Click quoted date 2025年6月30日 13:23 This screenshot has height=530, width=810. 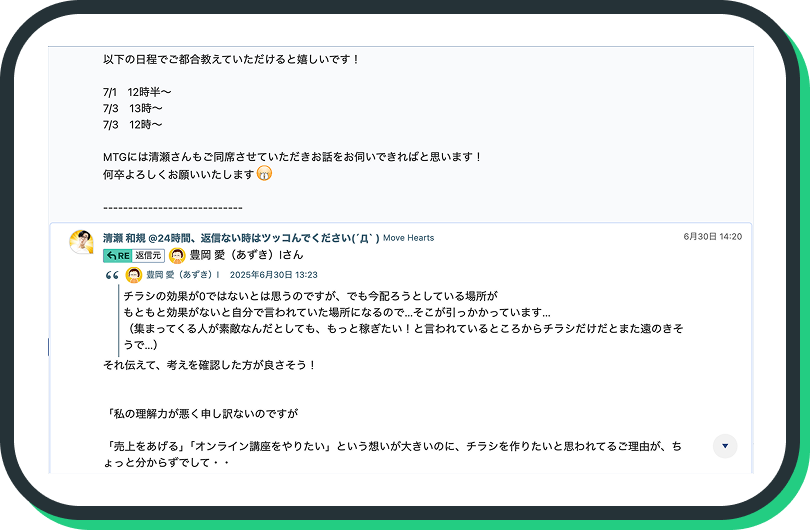click(274, 275)
